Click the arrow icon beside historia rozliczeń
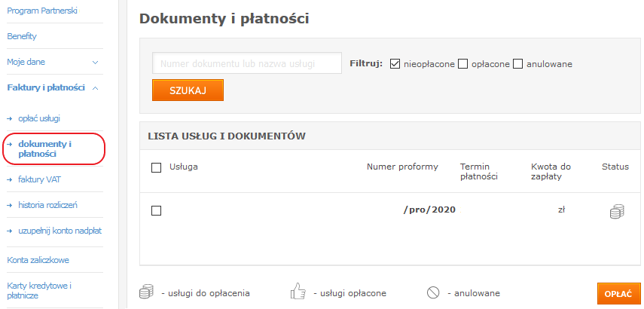Screen dimensions: 644x309 click(x=10, y=205)
